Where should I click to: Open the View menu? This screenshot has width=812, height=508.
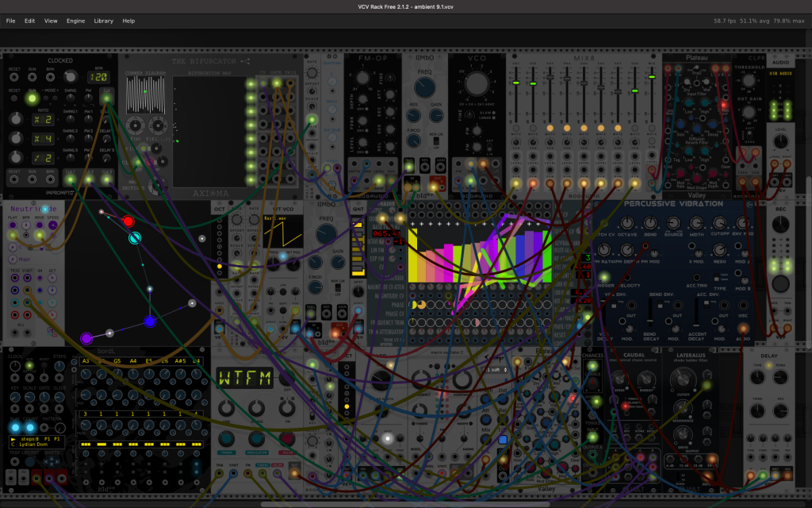click(51, 21)
